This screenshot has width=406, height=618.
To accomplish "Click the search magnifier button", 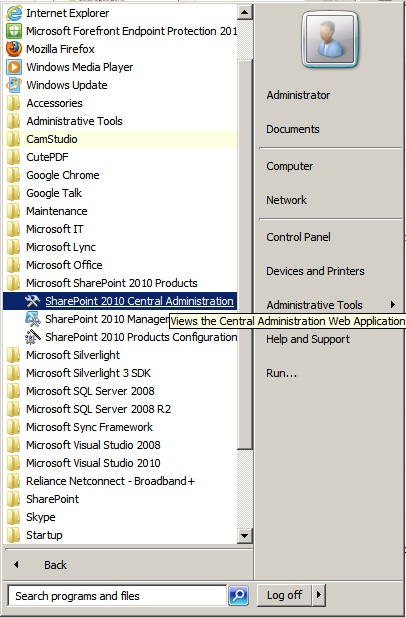I will 238,595.
